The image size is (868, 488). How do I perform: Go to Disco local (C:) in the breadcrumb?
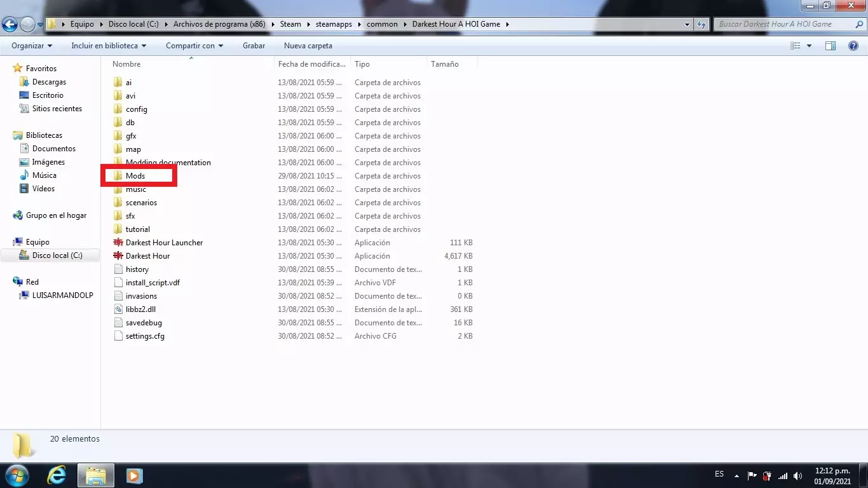pyautogui.click(x=133, y=24)
